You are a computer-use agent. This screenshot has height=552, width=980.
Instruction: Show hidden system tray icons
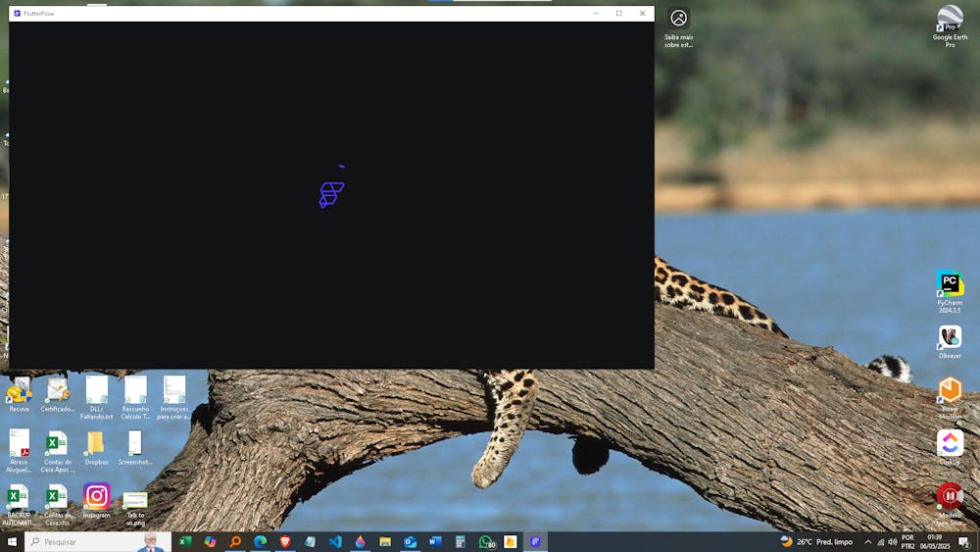click(867, 542)
